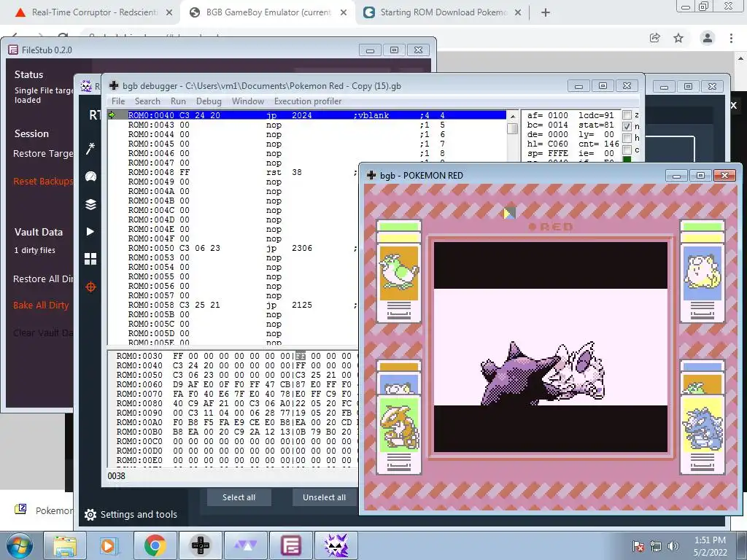
Task: Click disassembly scrollbar up arrow
Action: coord(513,116)
